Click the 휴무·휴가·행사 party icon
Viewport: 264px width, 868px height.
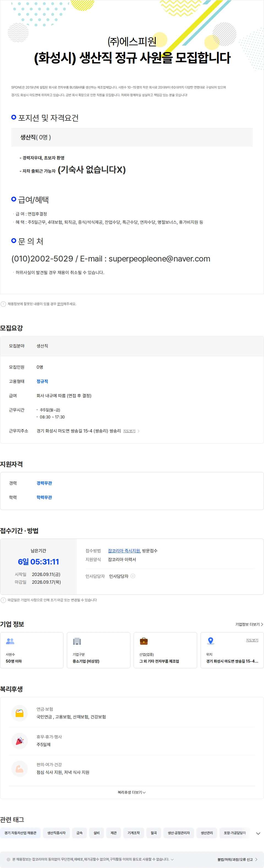coord(20,741)
